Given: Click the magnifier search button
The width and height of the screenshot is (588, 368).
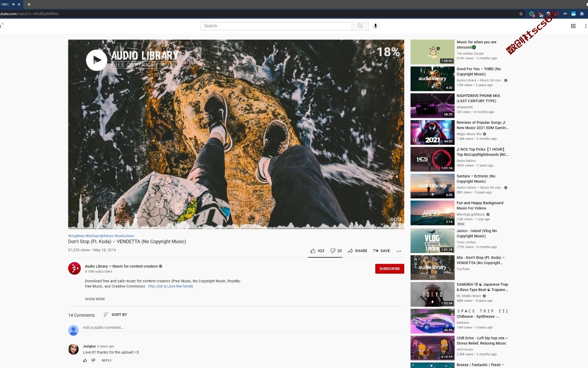Looking at the screenshot, I should click(360, 26).
